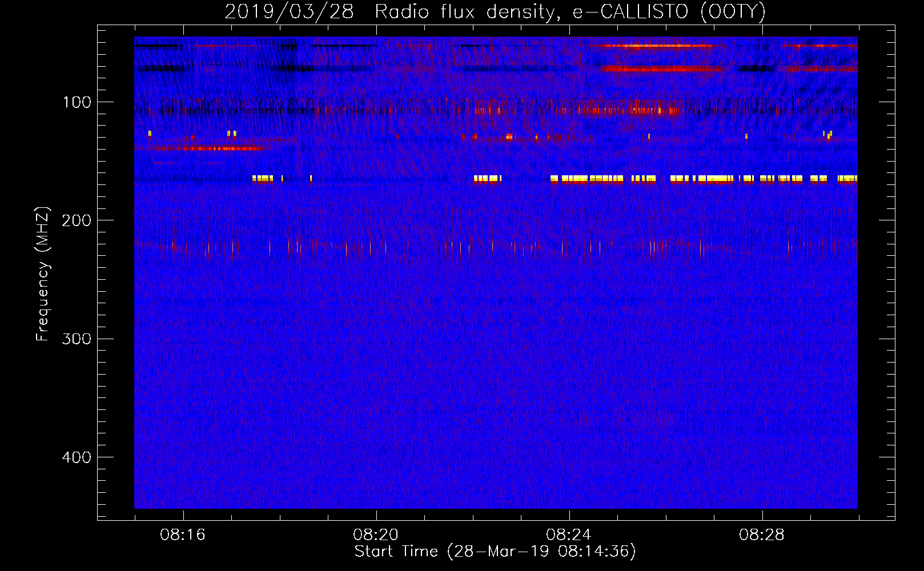Click the '08:16' time tick label
The width and height of the screenshot is (924, 571).
(183, 535)
